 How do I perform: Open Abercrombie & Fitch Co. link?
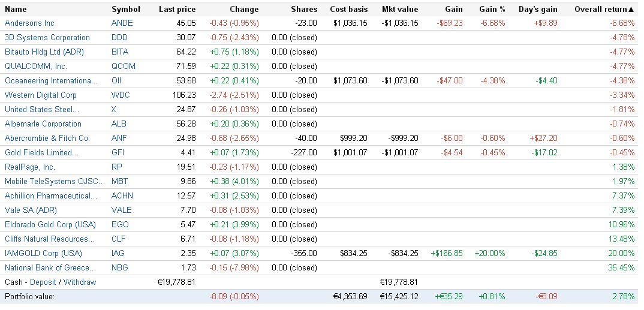[47, 138]
